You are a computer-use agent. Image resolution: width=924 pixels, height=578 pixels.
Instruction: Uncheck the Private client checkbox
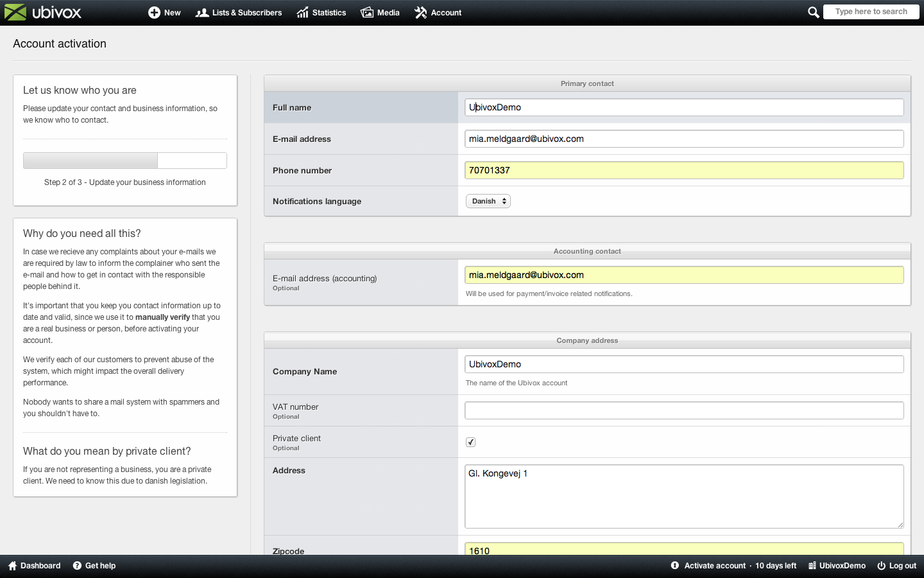click(x=470, y=442)
